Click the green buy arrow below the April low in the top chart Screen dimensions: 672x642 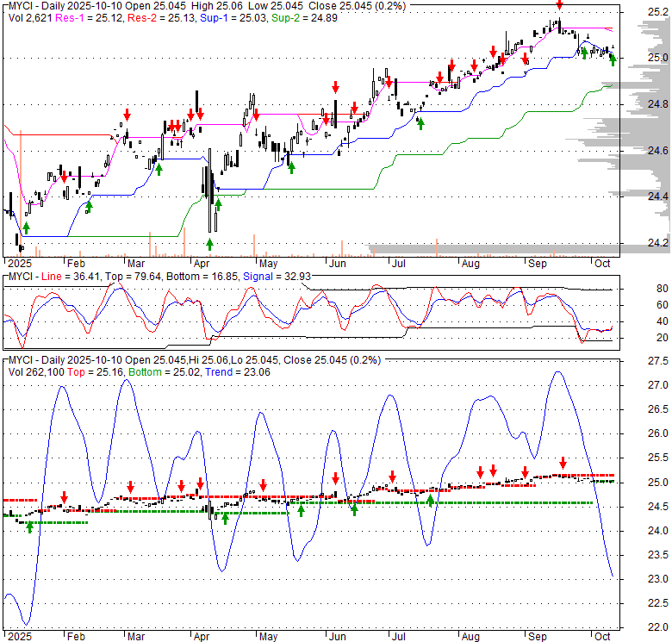[209, 244]
